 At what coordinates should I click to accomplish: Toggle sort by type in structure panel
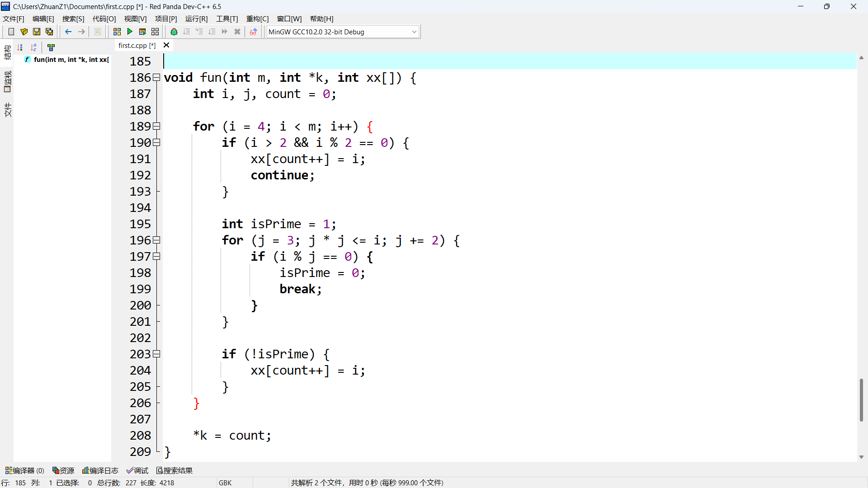tap(20, 47)
